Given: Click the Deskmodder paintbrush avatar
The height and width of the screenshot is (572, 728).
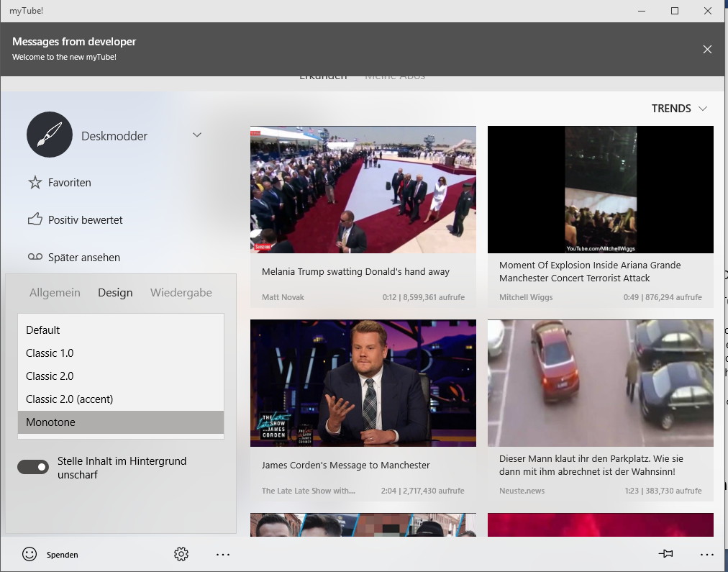Looking at the screenshot, I should (x=50, y=135).
